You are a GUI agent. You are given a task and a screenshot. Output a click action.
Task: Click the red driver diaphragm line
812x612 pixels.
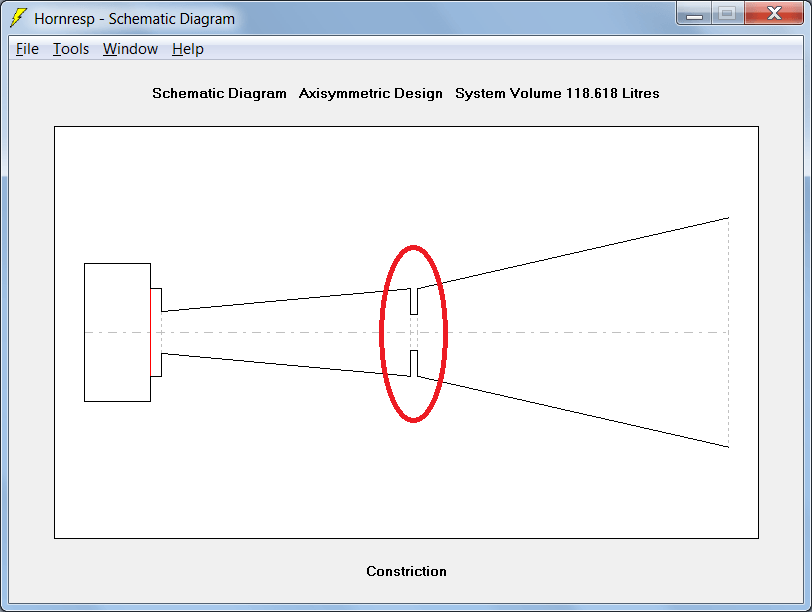click(151, 332)
